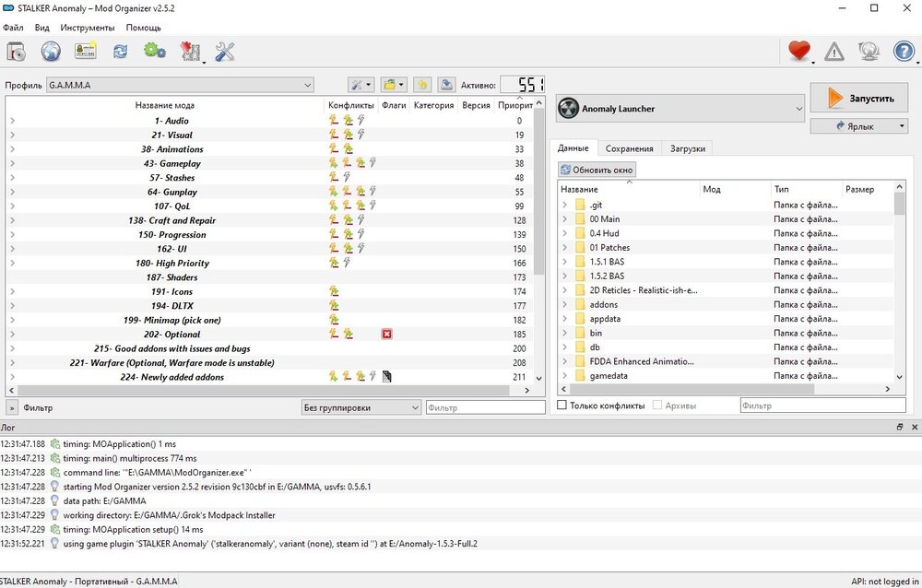The width and height of the screenshot is (922, 588).
Task: Open the 'Инструменты' menu
Action: 88,28
